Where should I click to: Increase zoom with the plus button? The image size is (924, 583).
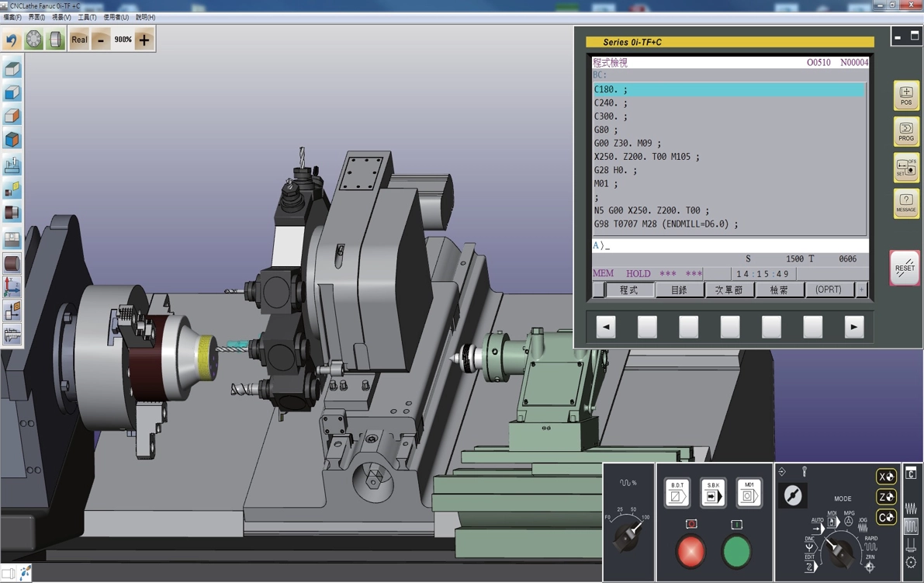[144, 40]
